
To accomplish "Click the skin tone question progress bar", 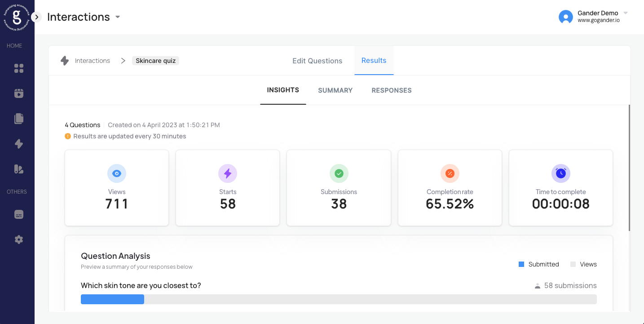I will (339, 299).
